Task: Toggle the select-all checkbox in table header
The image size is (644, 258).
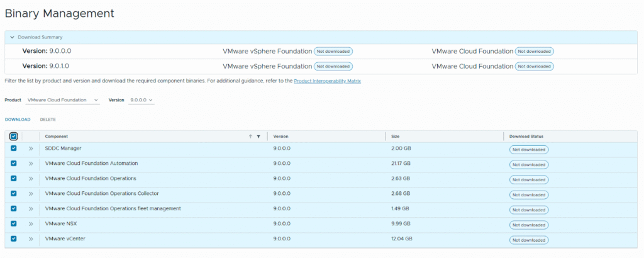Action: pos(14,136)
